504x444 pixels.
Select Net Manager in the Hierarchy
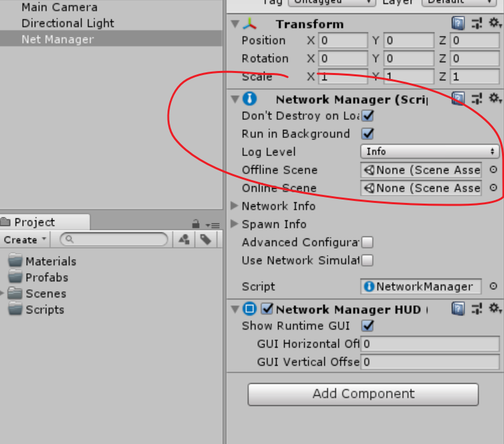coord(111,39)
